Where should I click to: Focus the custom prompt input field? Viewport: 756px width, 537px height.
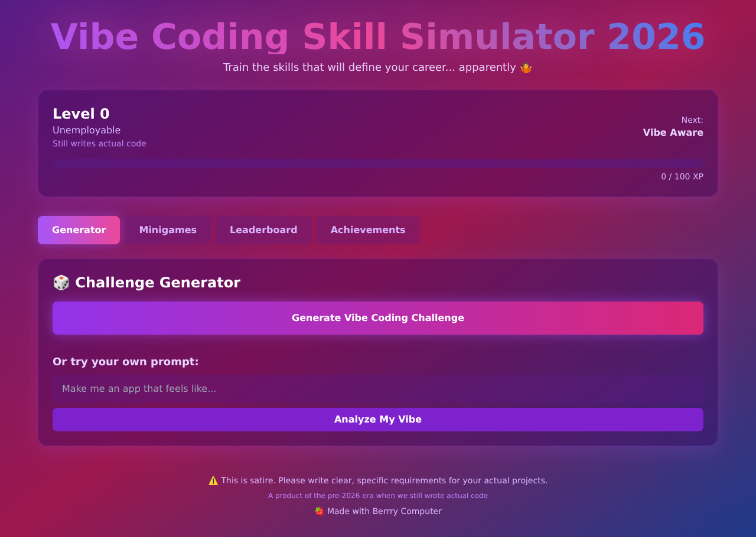coord(378,389)
